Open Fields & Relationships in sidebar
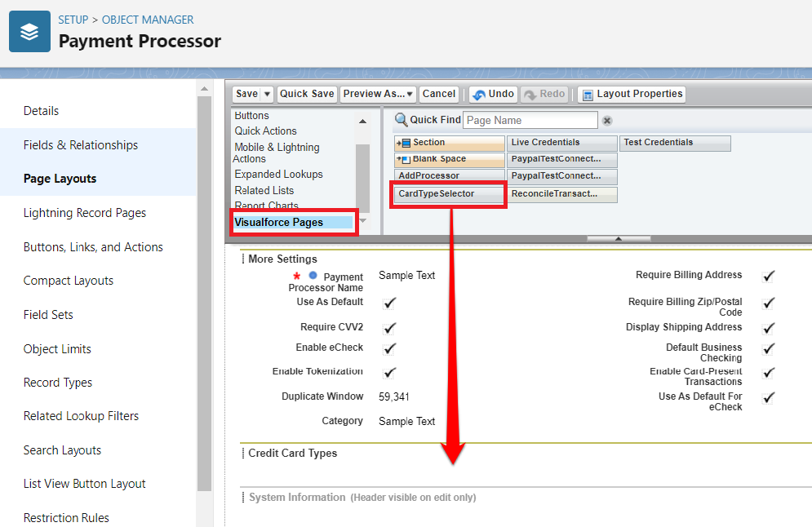The height and width of the screenshot is (527, 812). click(x=81, y=145)
